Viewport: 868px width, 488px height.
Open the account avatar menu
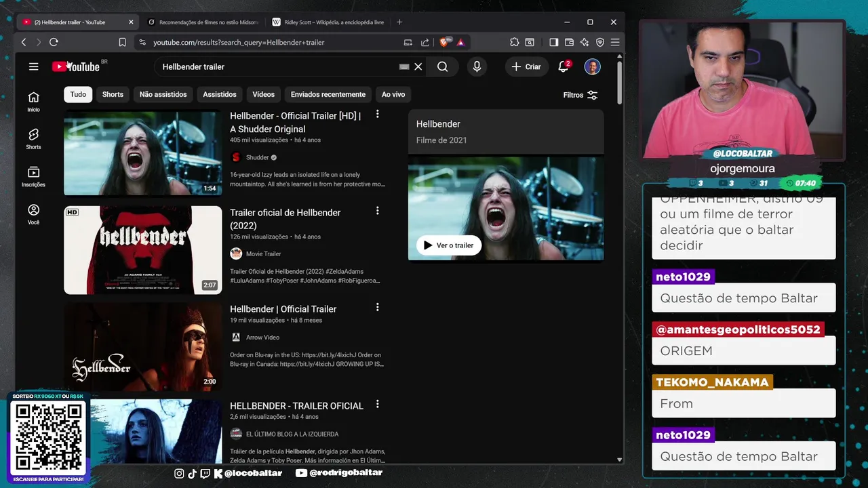[593, 66]
